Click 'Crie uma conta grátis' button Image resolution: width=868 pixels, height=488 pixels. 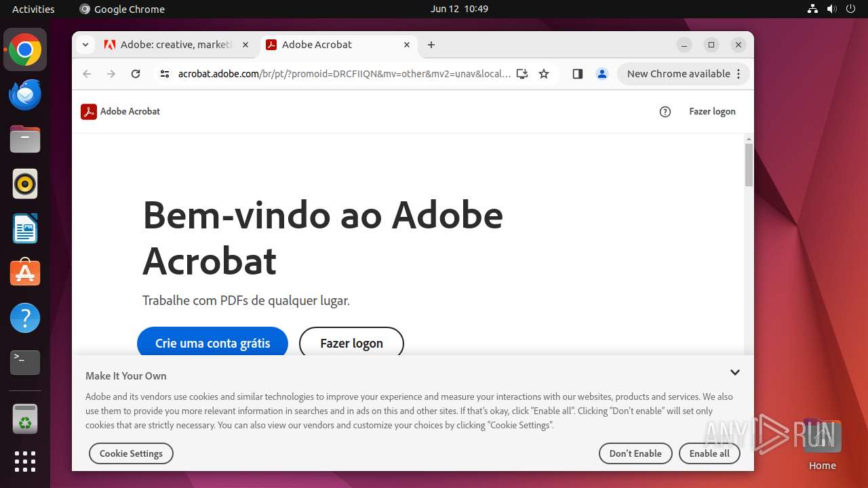coord(212,343)
